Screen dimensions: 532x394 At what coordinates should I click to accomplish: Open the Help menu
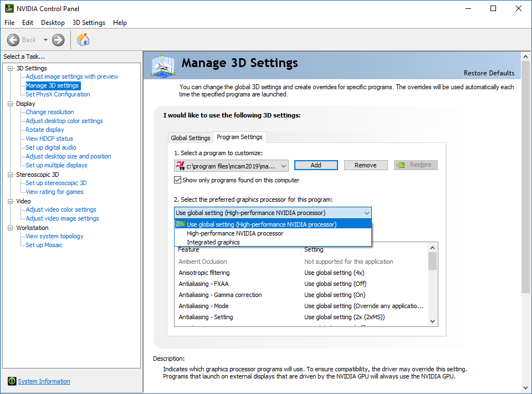pos(120,23)
